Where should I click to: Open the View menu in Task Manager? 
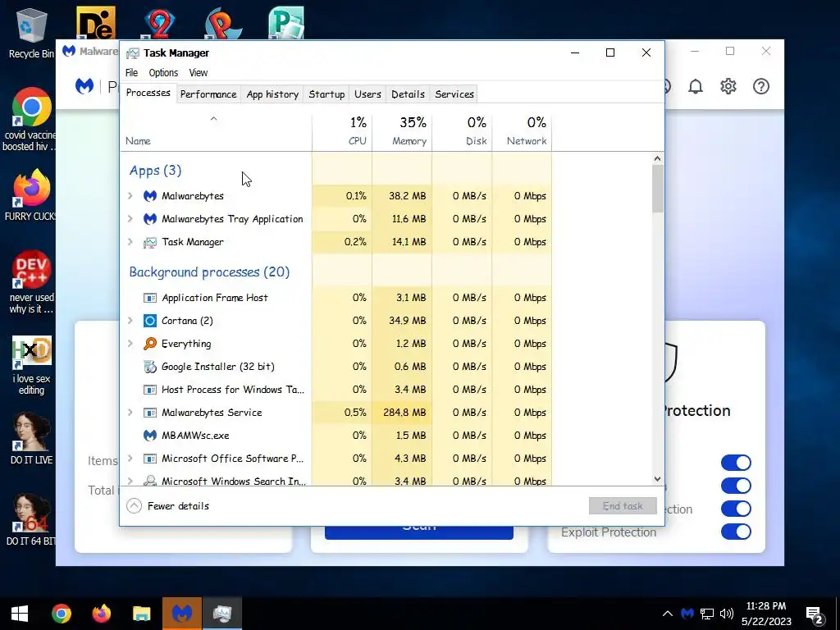tap(199, 73)
